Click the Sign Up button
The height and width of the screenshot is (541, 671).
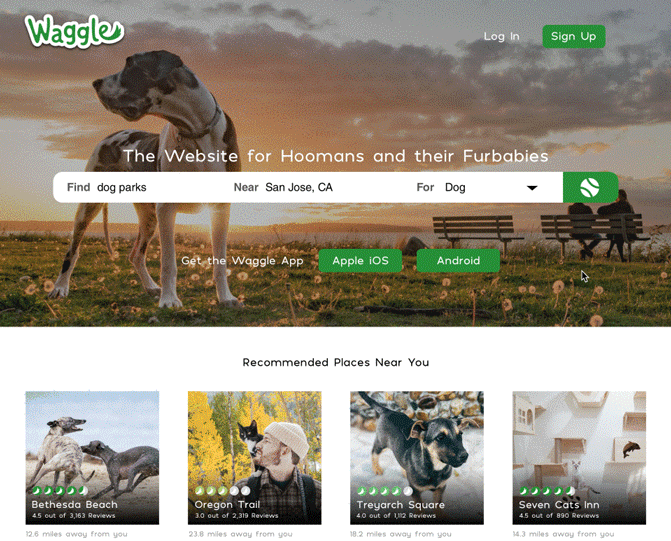click(x=574, y=36)
